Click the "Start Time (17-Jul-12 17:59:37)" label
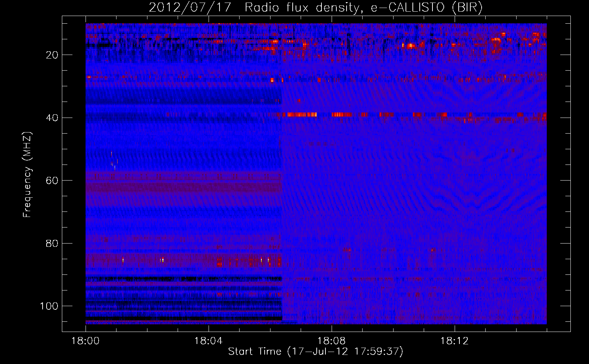The width and height of the screenshot is (589, 364). 316,352
